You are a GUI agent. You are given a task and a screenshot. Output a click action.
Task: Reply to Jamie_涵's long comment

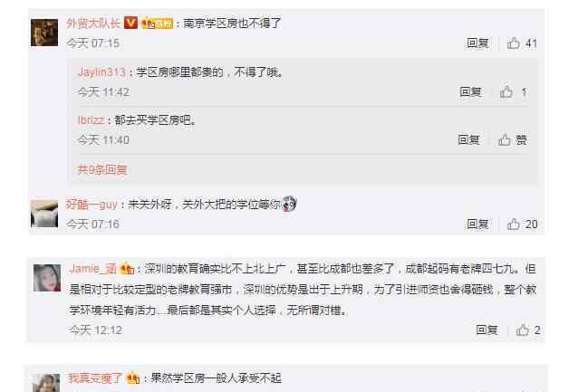(486, 330)
